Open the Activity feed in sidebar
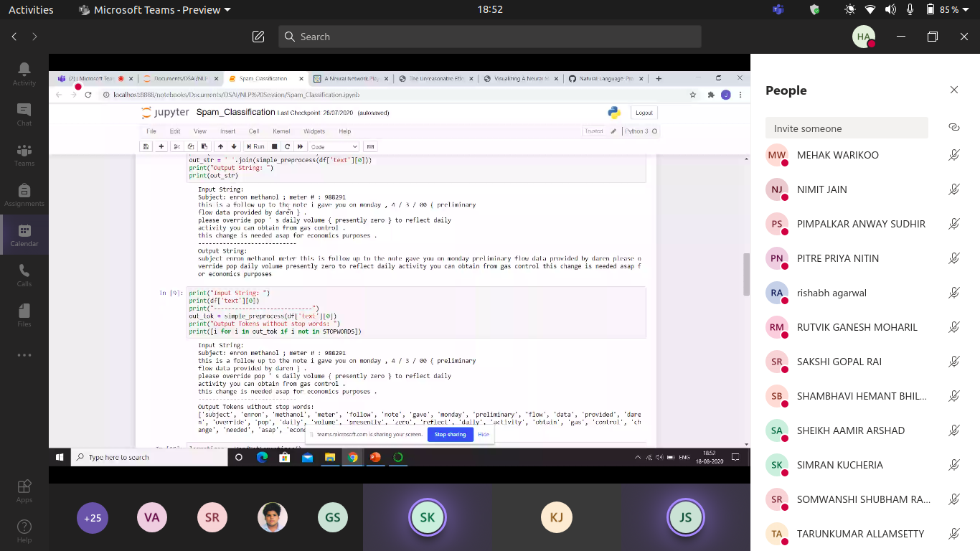 [24, 74]
